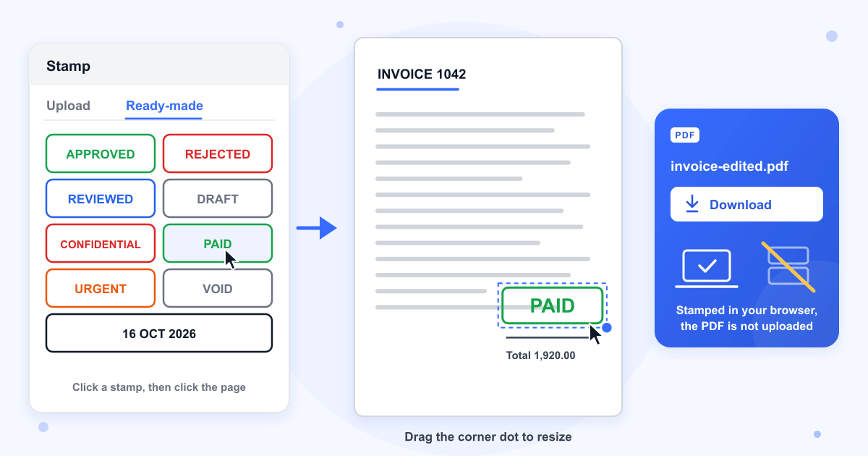
Task: Click the PDF badge icon
Action: pyautogui.click(x=685, y=135)
